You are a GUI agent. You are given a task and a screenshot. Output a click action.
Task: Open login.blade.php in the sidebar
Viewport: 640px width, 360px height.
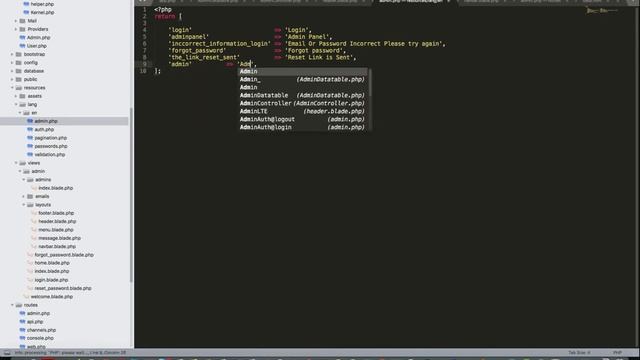[51, 280]
